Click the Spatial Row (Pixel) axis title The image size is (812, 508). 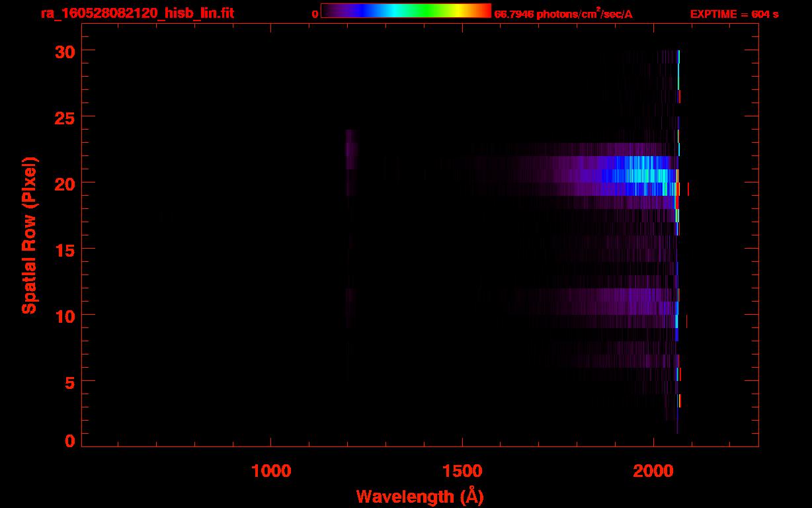(29, 235)
